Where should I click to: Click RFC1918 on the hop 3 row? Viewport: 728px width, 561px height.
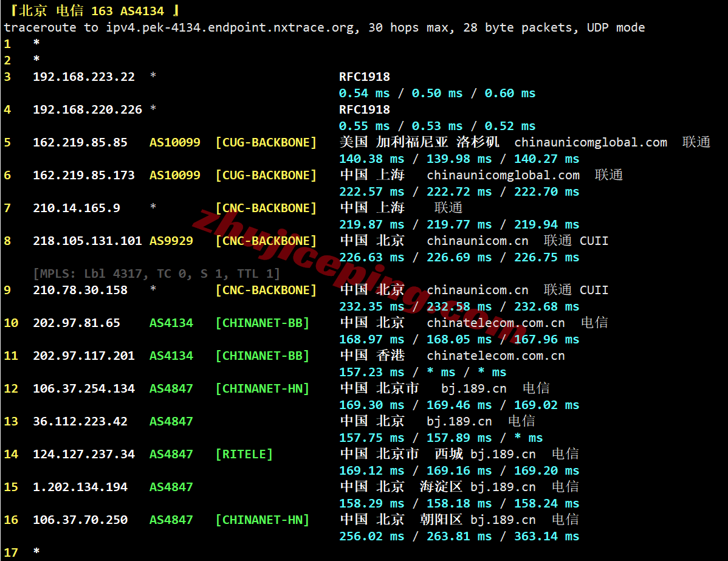tap(365, 77)
